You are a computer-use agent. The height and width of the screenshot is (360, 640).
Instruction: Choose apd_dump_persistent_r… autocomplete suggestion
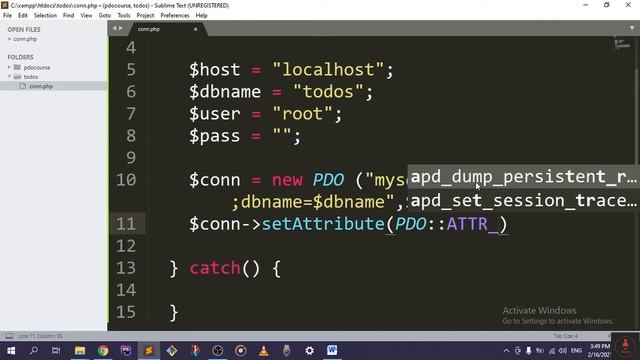coord(523,177)
